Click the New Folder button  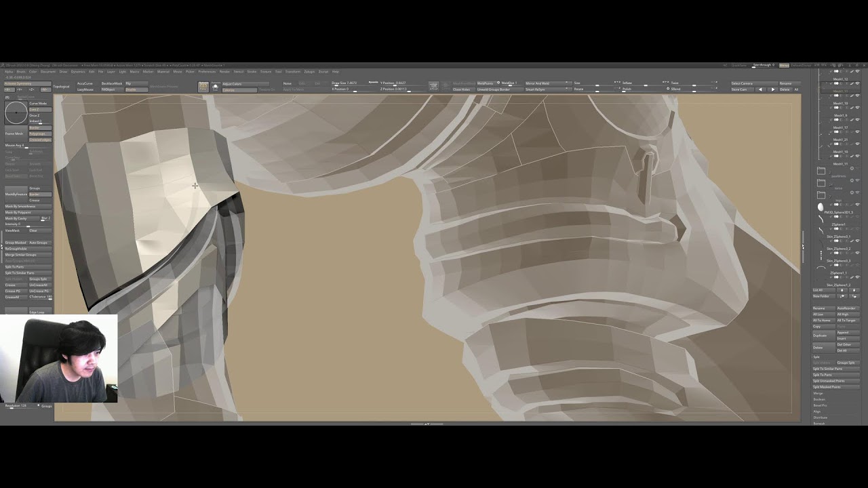click(x=824, y=296)
